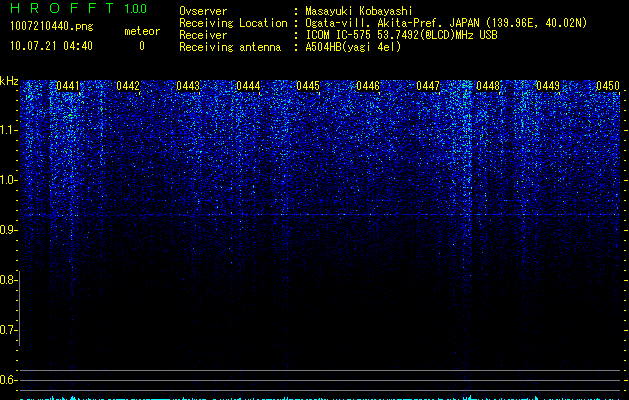Click the kHz axis unit label

pos(9,81)
